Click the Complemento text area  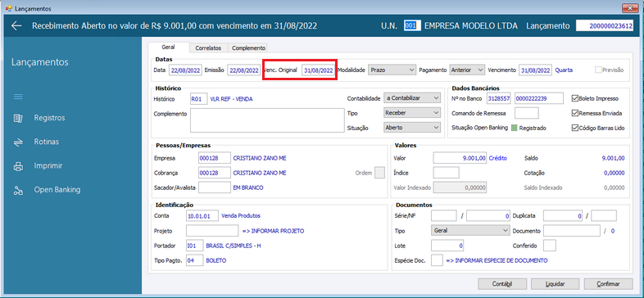pyautogui.click(x=267, y=120)
